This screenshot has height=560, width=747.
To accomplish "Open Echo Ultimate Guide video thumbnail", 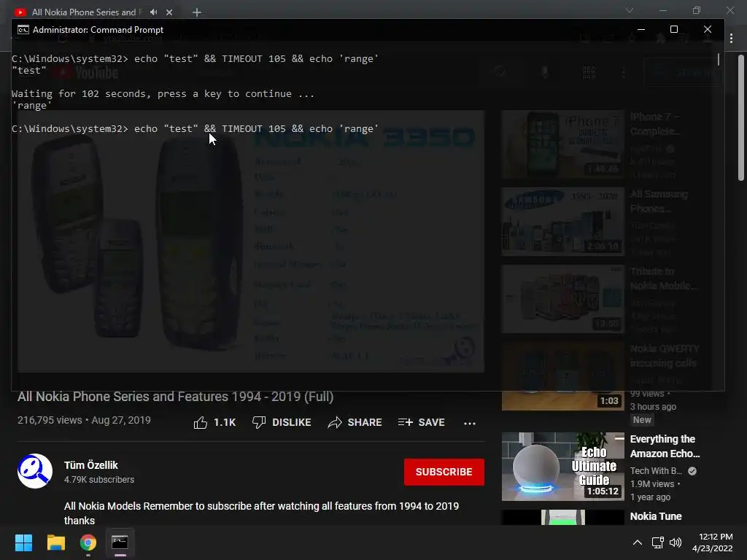I will [562, 466].
